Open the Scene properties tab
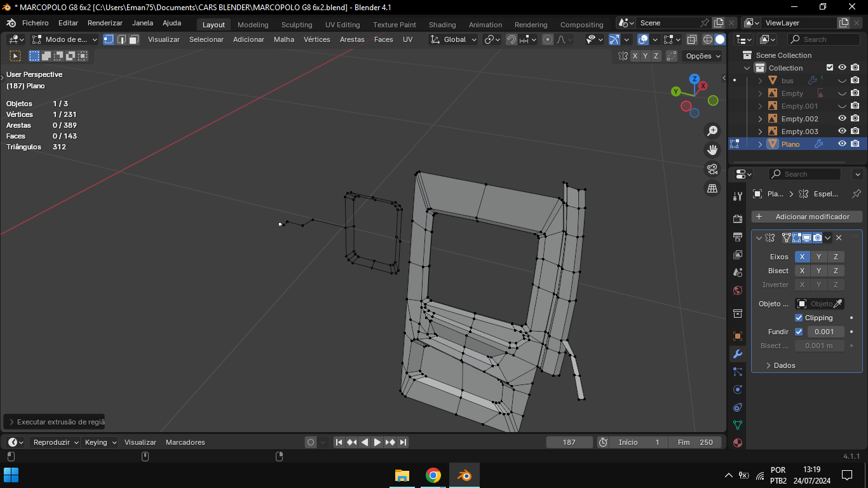Viewport: 868px width, 488px height. point(738,273)
